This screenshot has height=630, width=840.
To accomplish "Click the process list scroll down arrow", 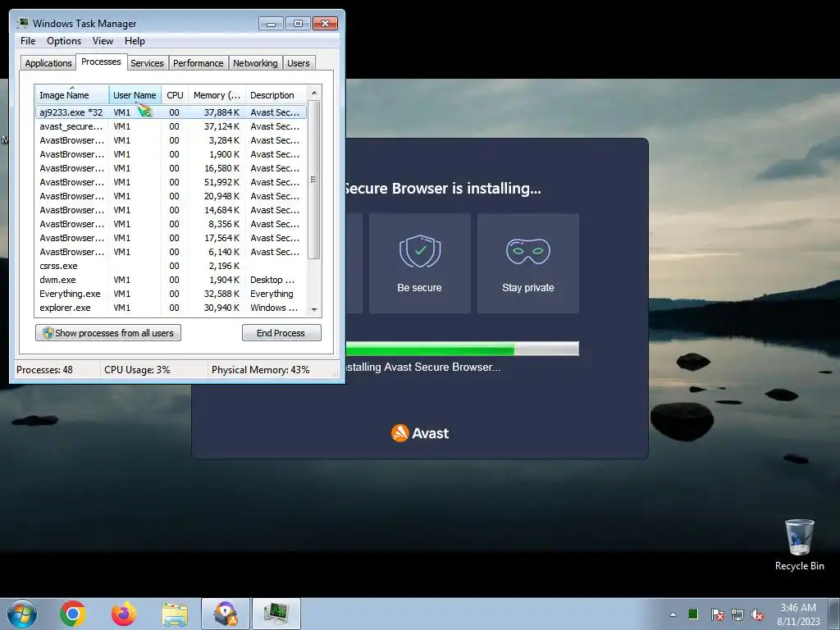I will (314, 309).
